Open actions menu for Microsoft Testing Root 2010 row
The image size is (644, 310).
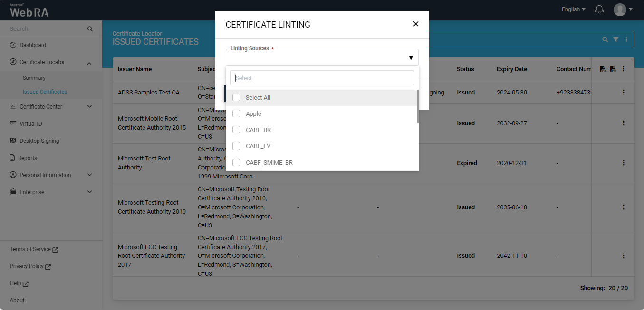coord(624,207)
